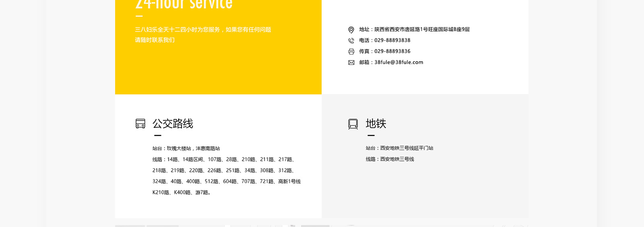This screenshot has width=644, height=227.
Task: Click the last routes line K210路、K400路、游7路
Action: click(182, 192)
